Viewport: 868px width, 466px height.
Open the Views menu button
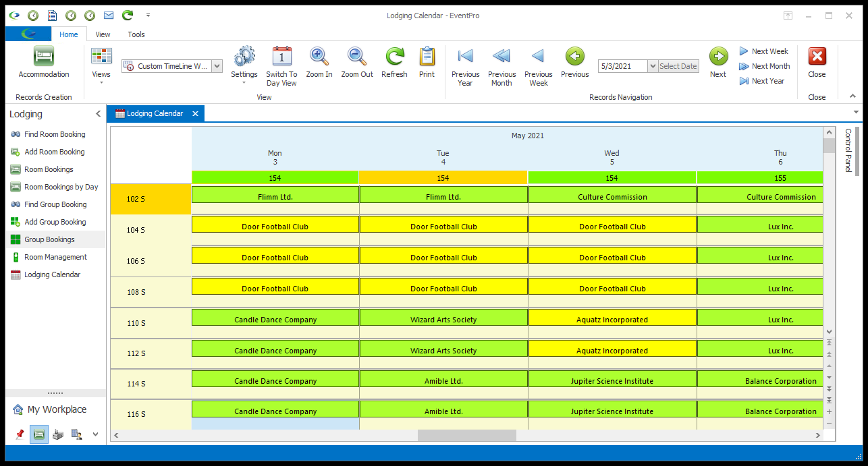[x=101, y=67]
